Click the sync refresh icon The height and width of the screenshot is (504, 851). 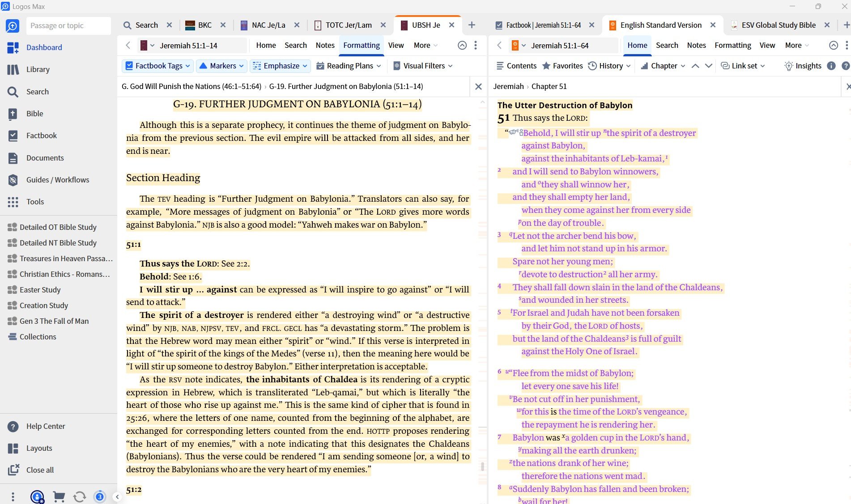tap(80, 496)
